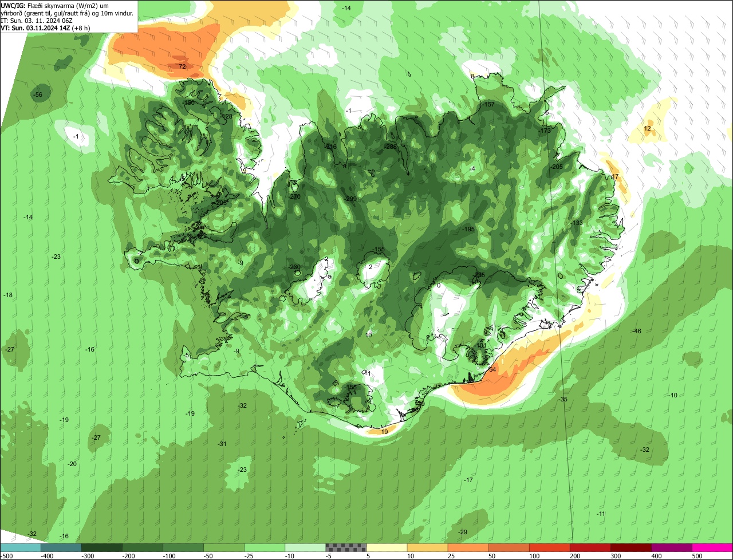Click the 'VT: Sun. 03.11.2024 14Z (+8 h)' line
Viewport: 733px width, 560px height.
(45, 27)
